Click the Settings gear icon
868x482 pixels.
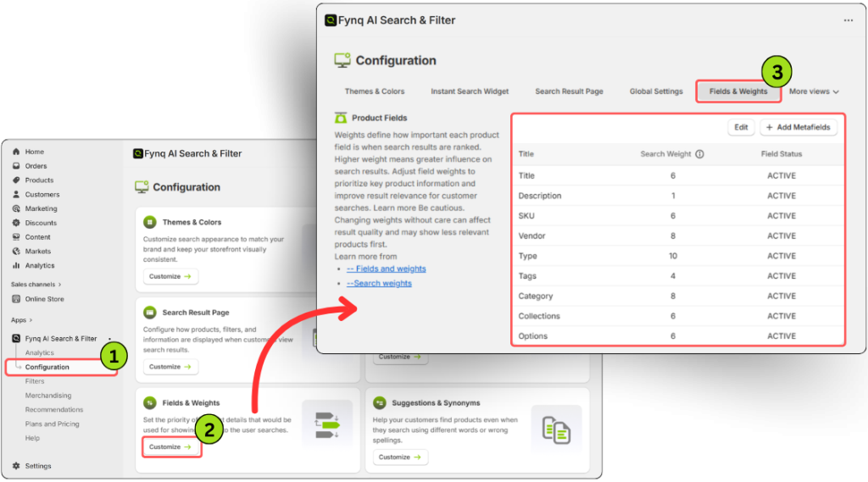coord(16,466)
